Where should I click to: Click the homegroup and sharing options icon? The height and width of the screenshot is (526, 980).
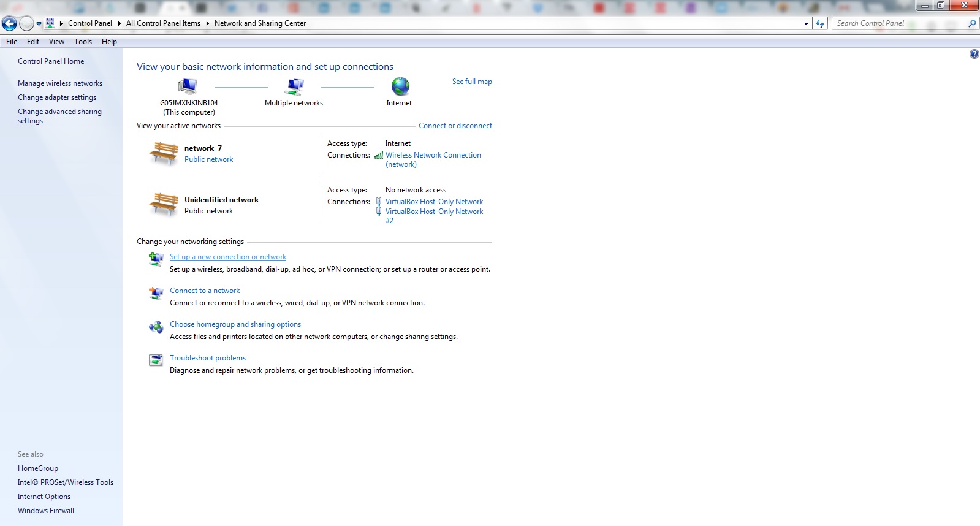pos(156,327)
